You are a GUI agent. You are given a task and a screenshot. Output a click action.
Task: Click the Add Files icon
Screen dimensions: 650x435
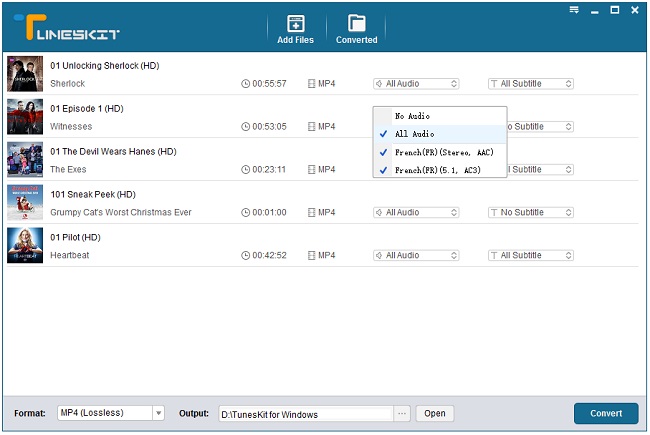tap(295, 23)
